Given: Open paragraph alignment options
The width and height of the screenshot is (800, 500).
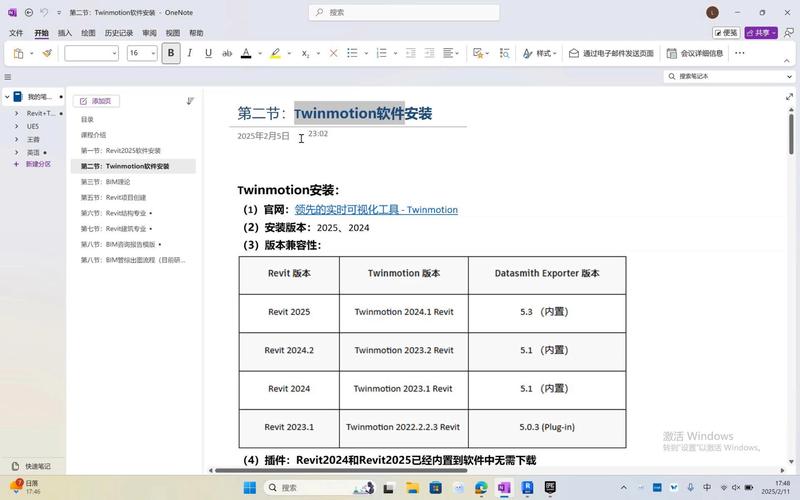Looking at the screenshot, I should pos(451,53).
